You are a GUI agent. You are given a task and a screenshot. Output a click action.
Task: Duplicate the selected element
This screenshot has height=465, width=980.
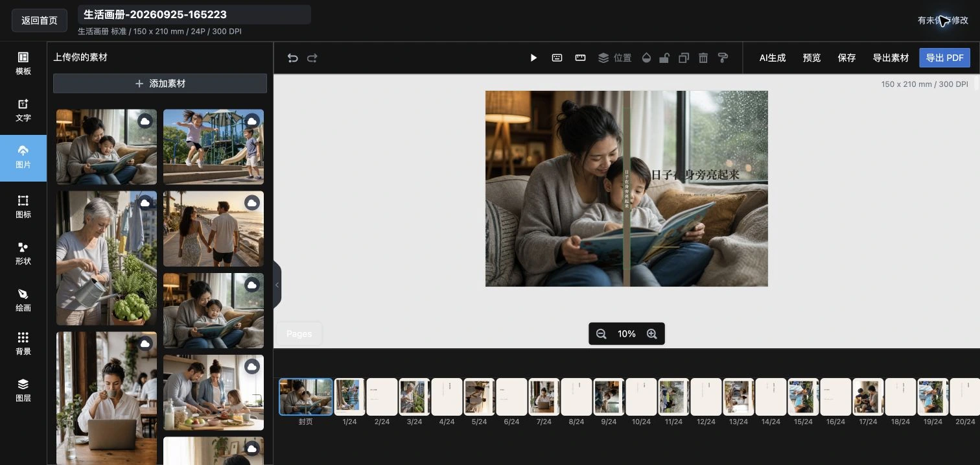(684, 58)
